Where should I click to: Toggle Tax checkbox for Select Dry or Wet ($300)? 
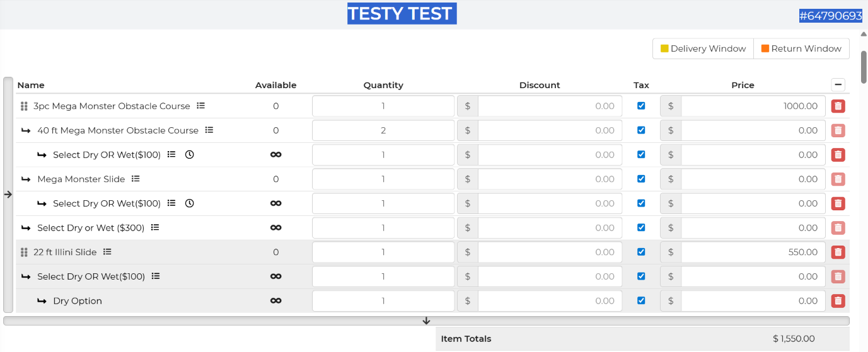click(641, 227)
